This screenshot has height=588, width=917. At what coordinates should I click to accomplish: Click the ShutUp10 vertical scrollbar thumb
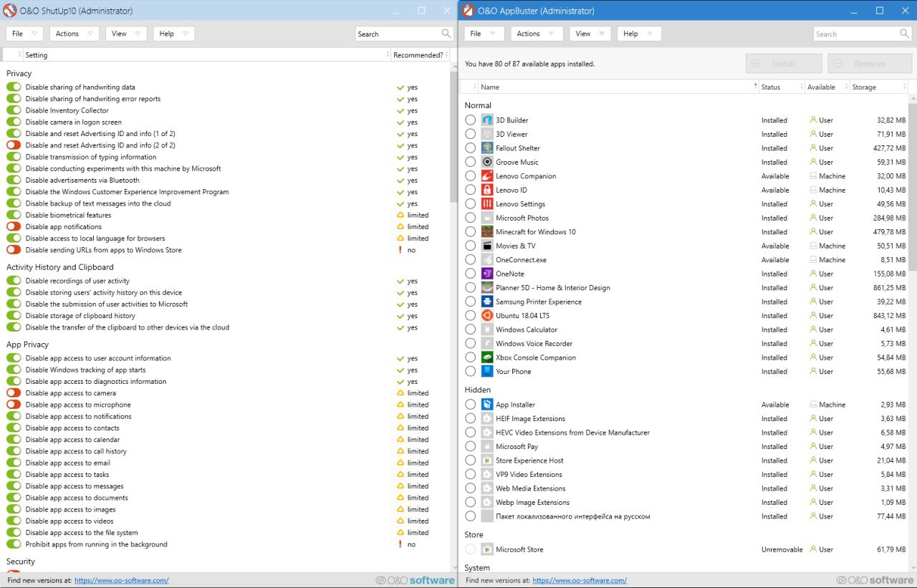click(454, 136)
